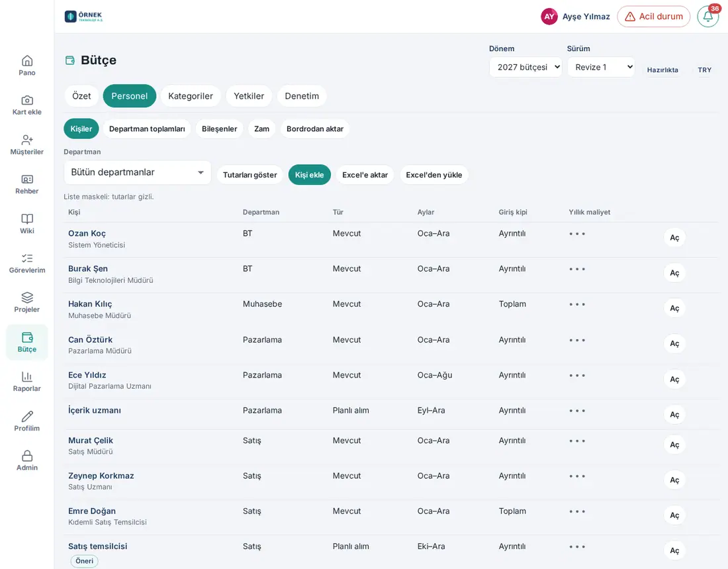The width and height of the screenshot is (728, 569).
Task: Click the Kişi ekle button
Action: click(309, 175)
